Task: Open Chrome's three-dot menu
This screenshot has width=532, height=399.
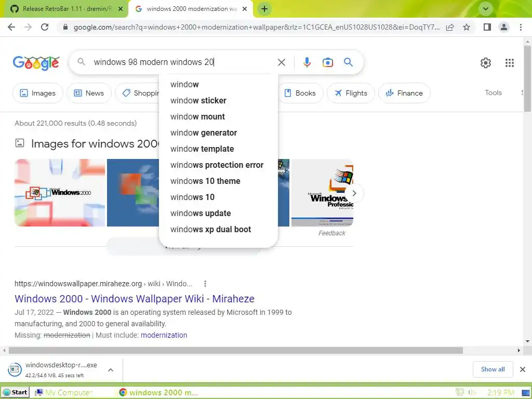Action: pos(521,27)
